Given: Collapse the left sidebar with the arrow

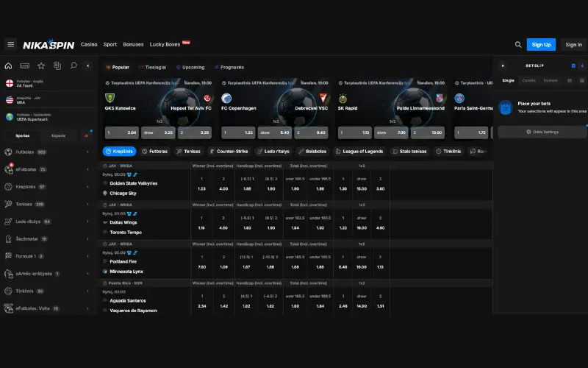Looking at the screenshot, I should (87, 66).
